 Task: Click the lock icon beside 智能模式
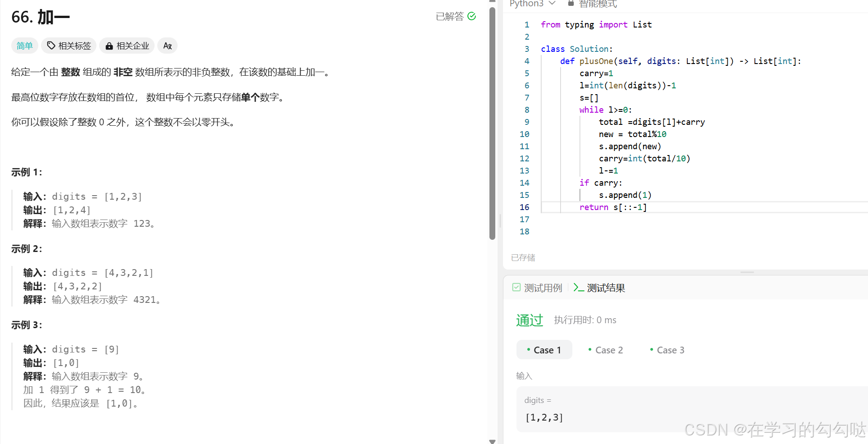pyautogui.click(x=571, y=3)
